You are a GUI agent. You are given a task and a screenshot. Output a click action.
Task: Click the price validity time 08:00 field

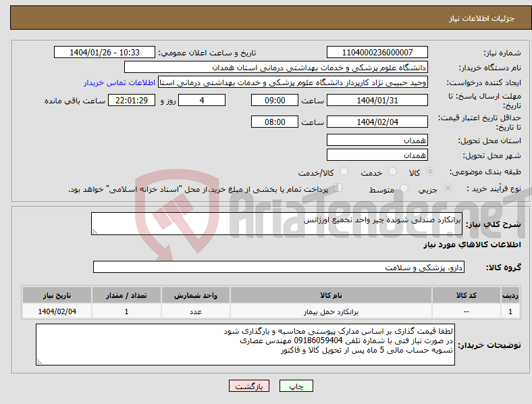coord(275,122)
